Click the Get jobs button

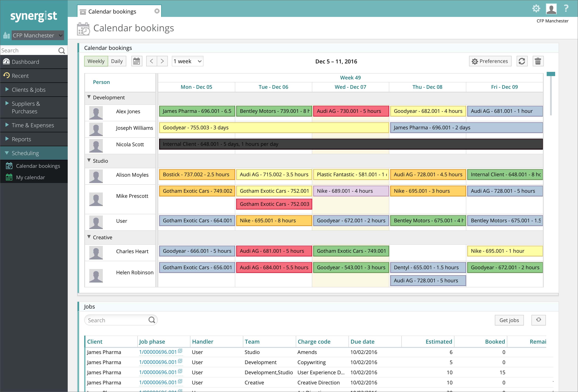click(x=509, y=320)
